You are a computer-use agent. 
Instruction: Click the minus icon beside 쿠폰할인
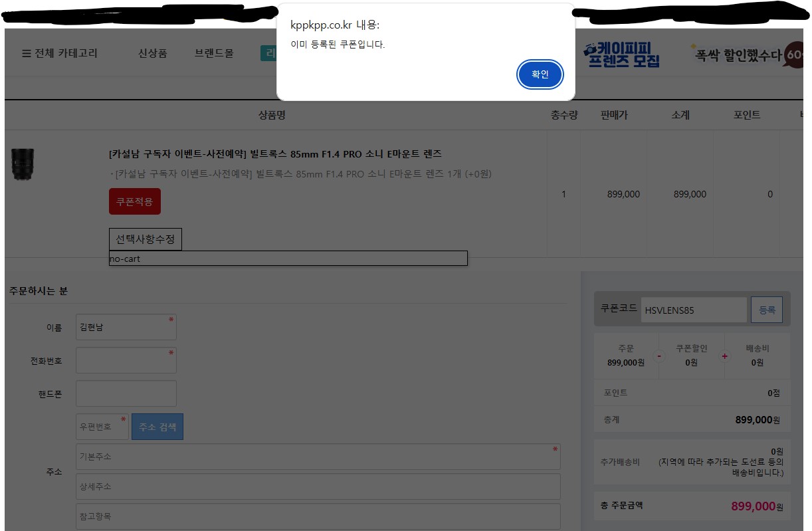pyautogui.click(x=659, y=356)
